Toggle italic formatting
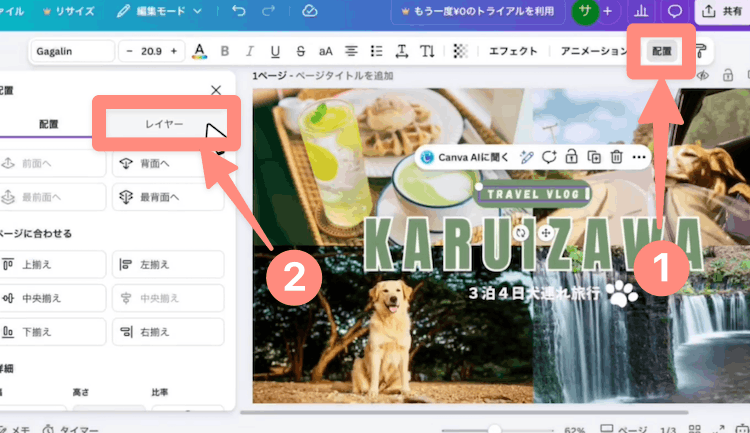Image resolution: width=750 pixels, height=433 pixels. (x=249, y=51)
